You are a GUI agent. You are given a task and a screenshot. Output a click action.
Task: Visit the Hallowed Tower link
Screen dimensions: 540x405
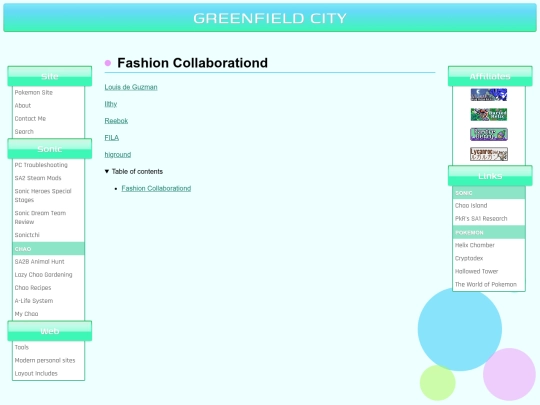[x=476, y=271]
